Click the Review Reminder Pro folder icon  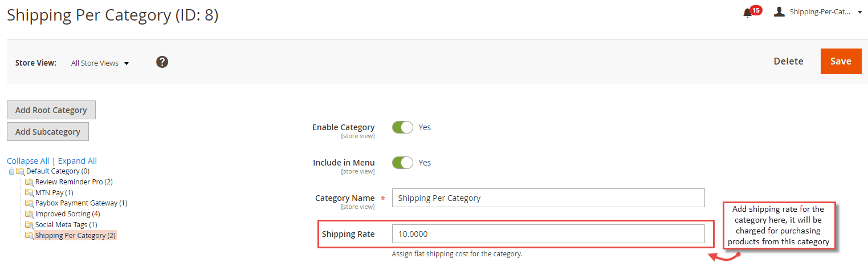29,182
